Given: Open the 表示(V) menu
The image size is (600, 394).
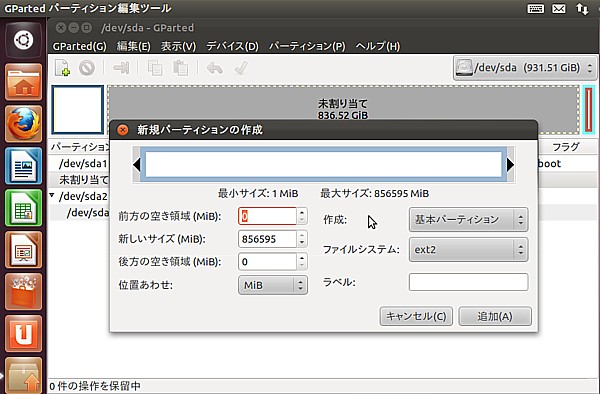Looking at the screenshot, I should [178, 46].
